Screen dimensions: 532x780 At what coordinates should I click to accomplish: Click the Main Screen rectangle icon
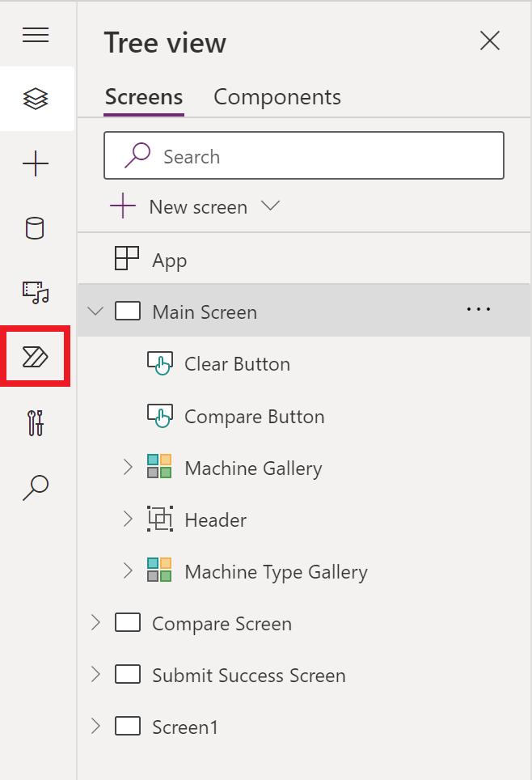pos(128,311)
